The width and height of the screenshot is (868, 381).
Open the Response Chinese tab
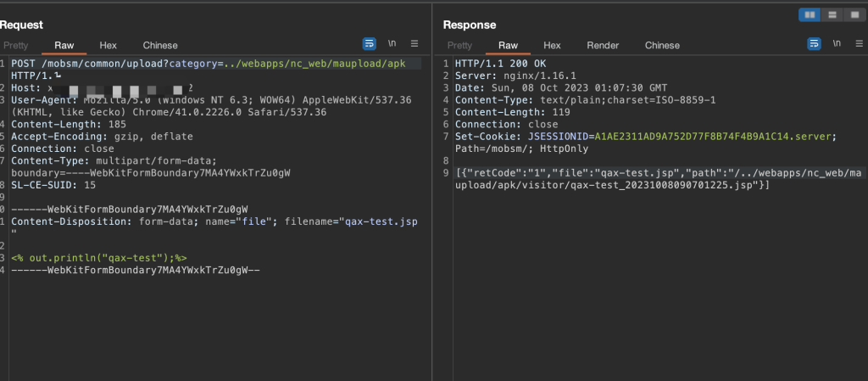pyautogui.click(x=662, y=46)
